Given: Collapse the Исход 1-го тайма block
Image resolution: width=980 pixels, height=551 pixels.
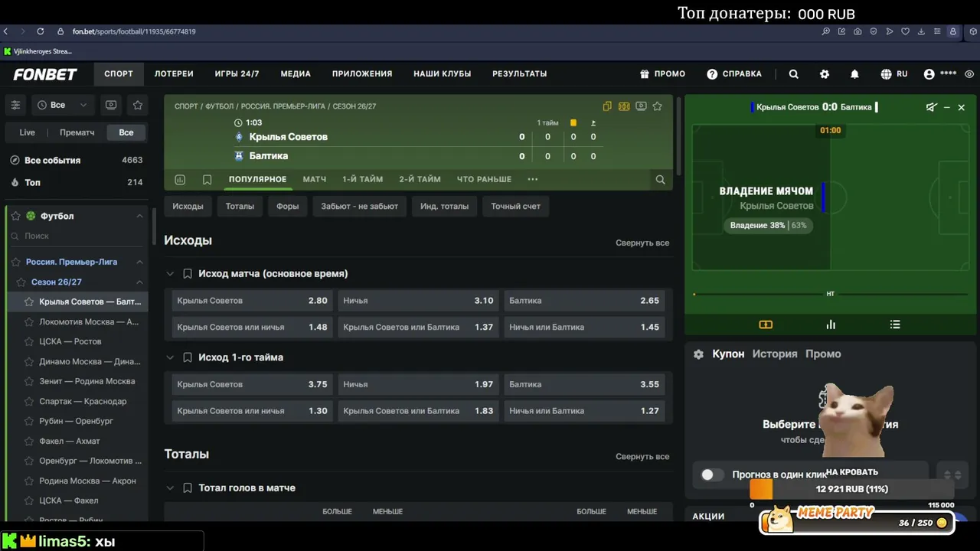Looking at the screenshot, I should coord(170,357).
